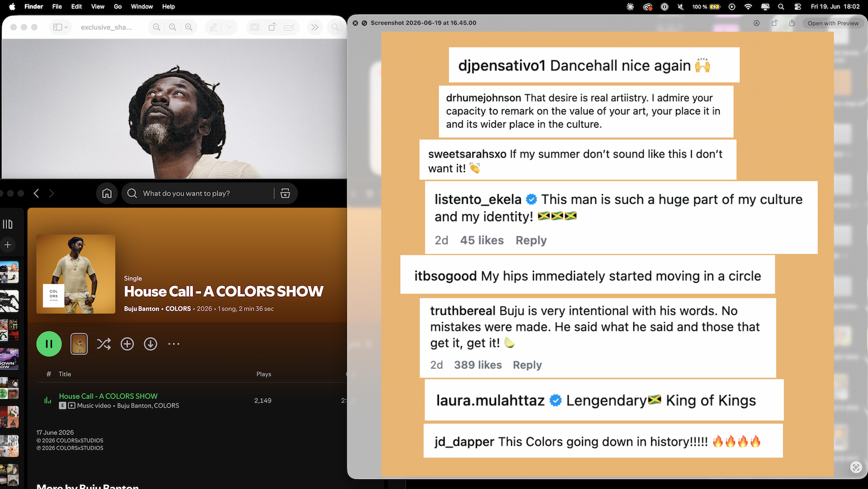
Task: Open Spotify Browse icon in search bar
Action: tap(285, 193)
